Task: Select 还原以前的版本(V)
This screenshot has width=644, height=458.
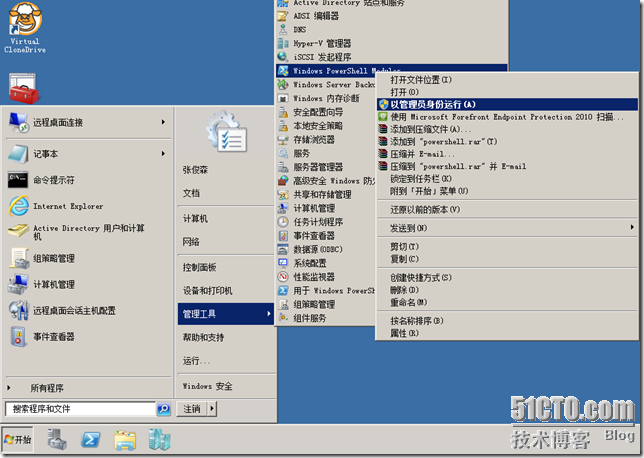Action: (425, 209)
